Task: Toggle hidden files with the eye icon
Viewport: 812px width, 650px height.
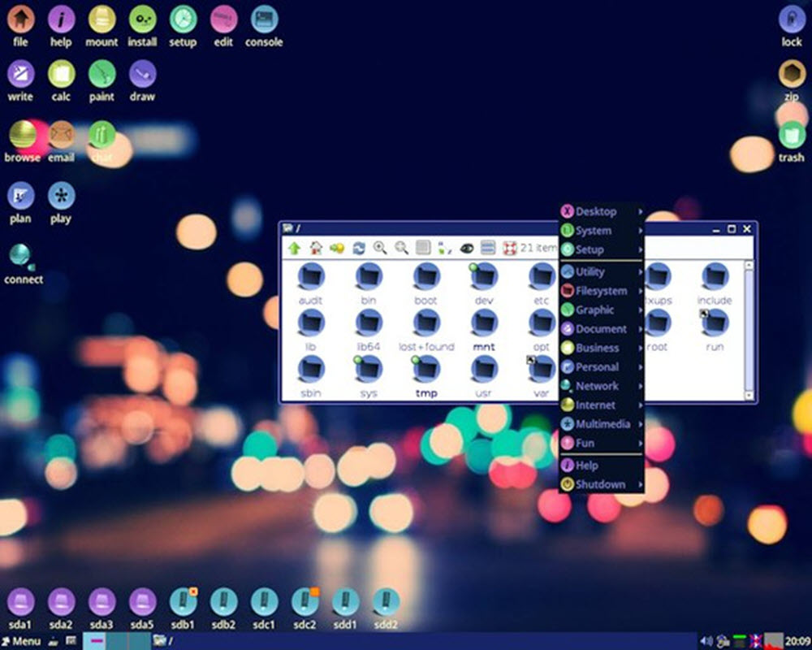Action: (466, 248)
